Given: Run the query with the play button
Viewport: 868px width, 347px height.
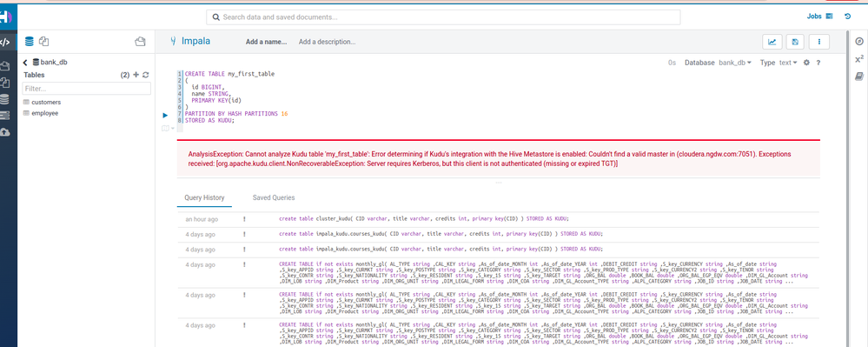Looking at the screenshot, I should point(165,116).
